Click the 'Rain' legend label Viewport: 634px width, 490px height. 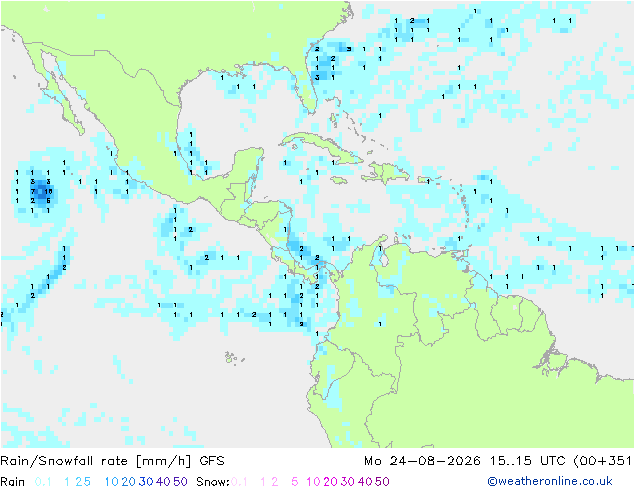[x=13, y=482]
